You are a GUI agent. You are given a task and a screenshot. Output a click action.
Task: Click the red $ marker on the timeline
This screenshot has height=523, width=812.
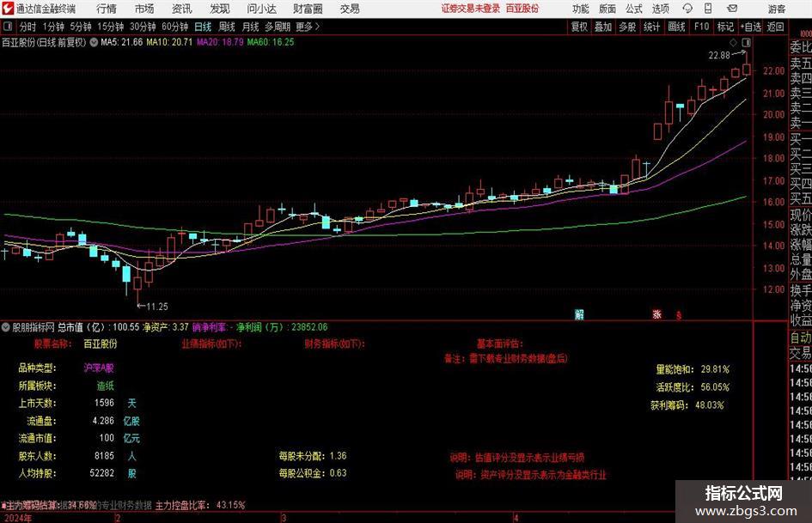(679, 315)
